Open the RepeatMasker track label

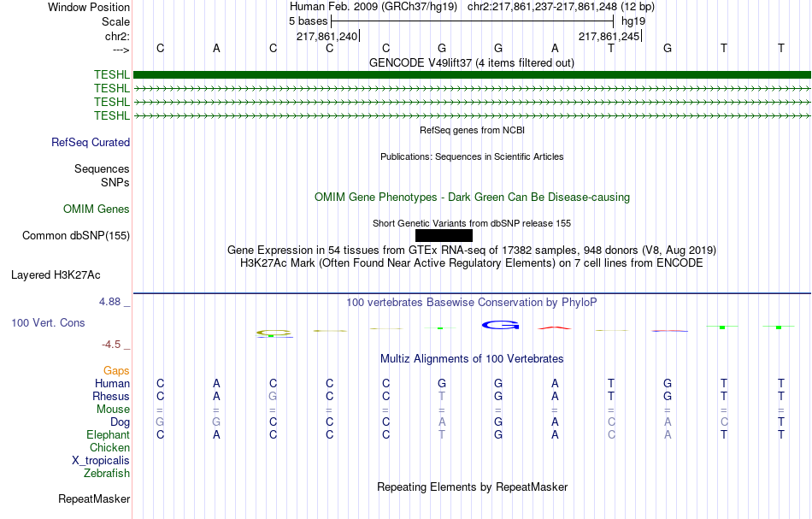pyautogui.click(x=94, y=498)
